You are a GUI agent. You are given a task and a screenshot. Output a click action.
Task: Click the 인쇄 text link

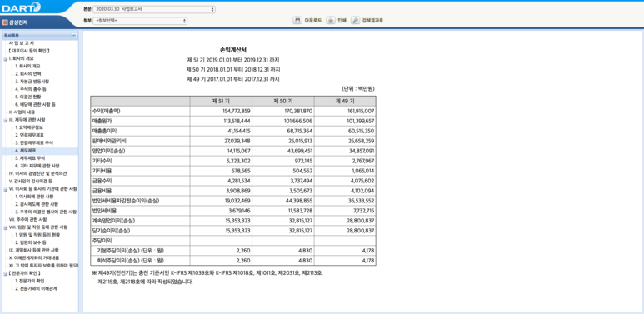tap(342, 21)
